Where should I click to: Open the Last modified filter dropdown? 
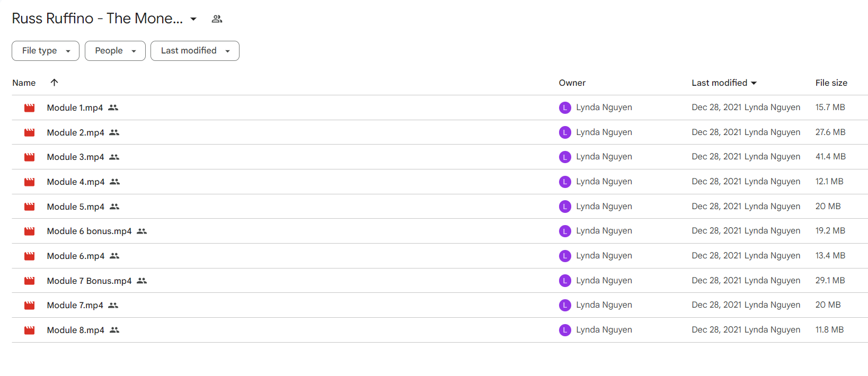(x=195, y=51)
